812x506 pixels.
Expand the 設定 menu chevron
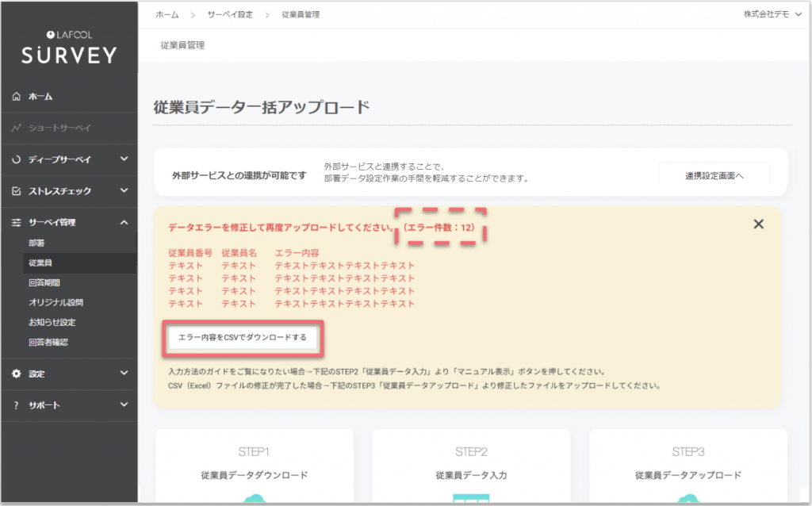pos(124,374)
